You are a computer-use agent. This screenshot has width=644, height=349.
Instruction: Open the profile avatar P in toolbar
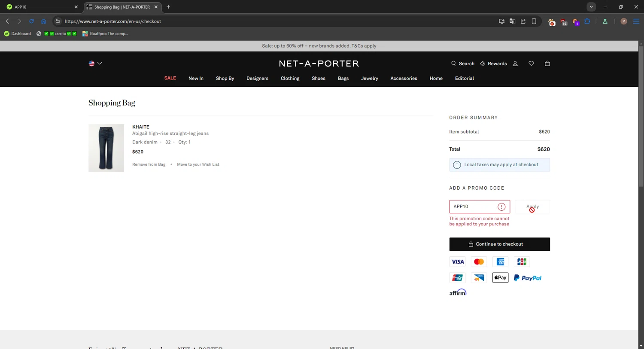point(624,21)
